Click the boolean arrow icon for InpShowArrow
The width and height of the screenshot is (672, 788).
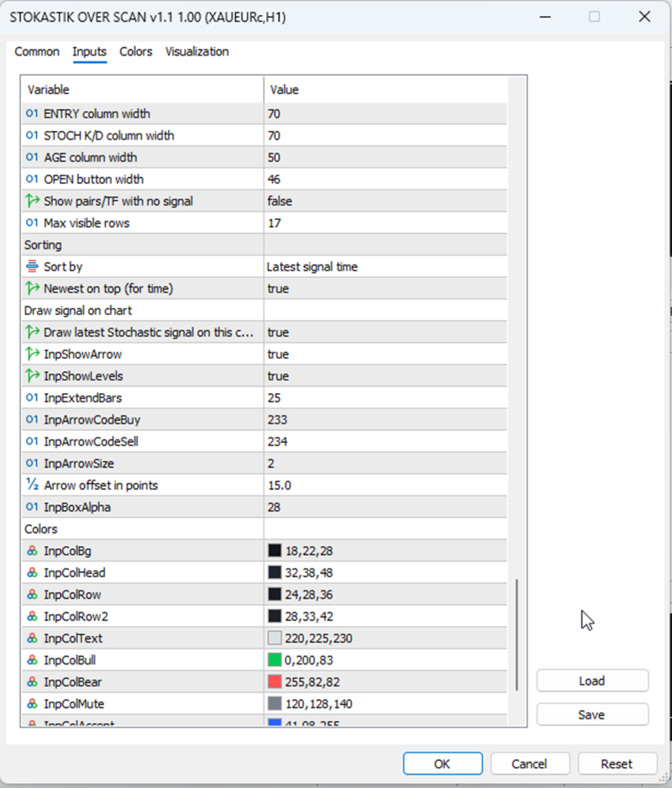[32, 355]
